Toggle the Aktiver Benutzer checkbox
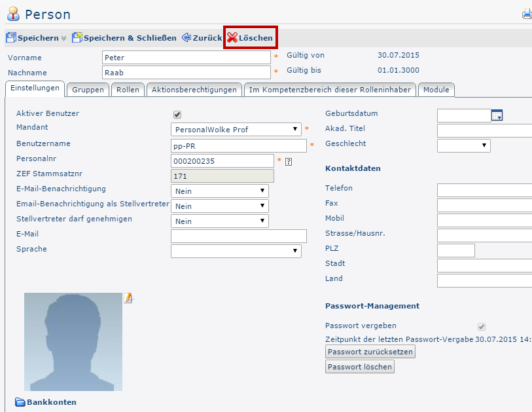The image size is (532, 412). (177, 115)
